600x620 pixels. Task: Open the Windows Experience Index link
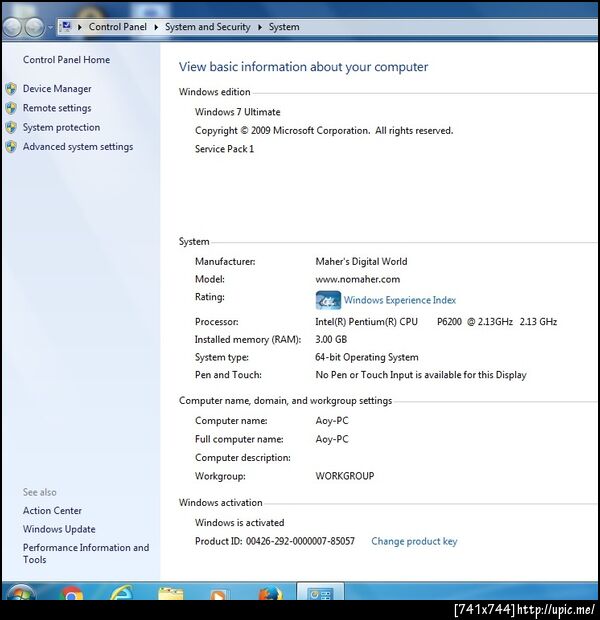[x=399, y=300]
